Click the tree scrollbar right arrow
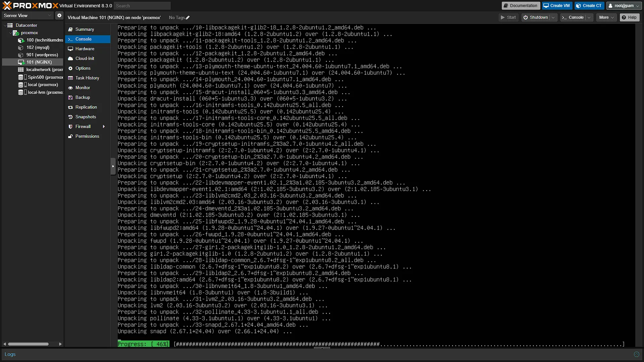This screenshot has height=362, width=644. click(60, 344)
